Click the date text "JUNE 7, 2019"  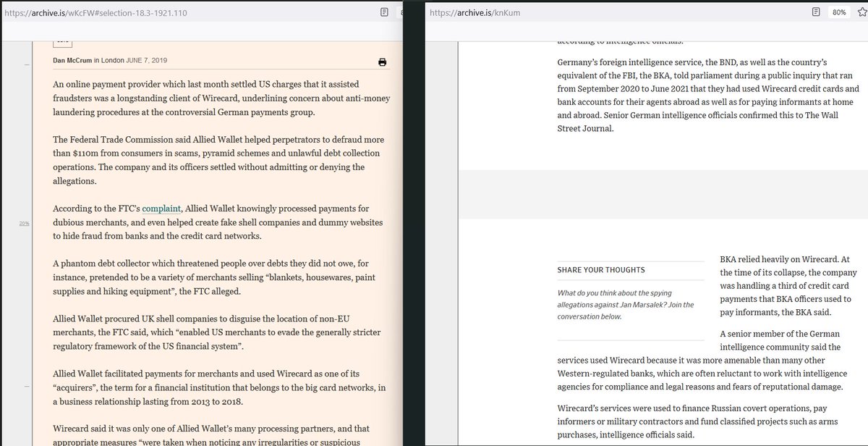[147, 60]
